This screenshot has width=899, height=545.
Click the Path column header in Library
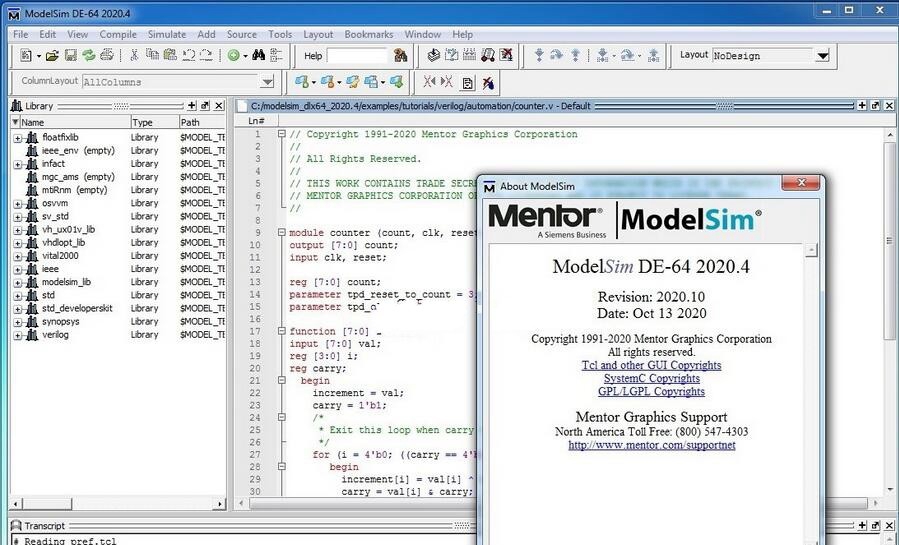[x=202, y=122]
